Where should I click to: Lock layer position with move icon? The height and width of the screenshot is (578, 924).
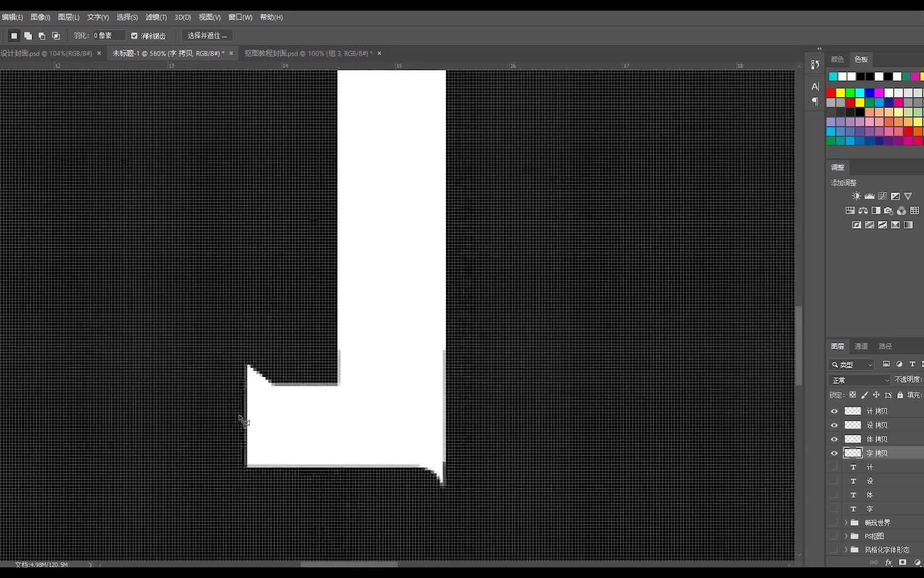(x=876, y=395)
